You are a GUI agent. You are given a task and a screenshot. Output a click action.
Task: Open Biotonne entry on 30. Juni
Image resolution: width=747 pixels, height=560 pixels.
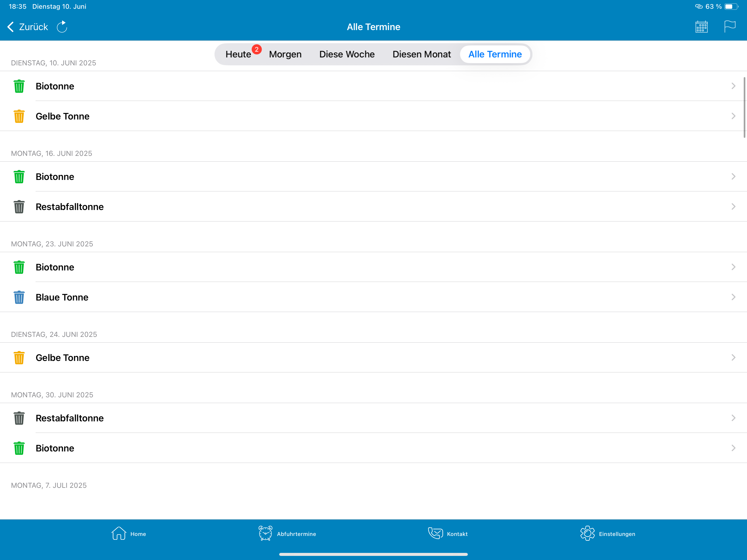[x=373, y=448]
